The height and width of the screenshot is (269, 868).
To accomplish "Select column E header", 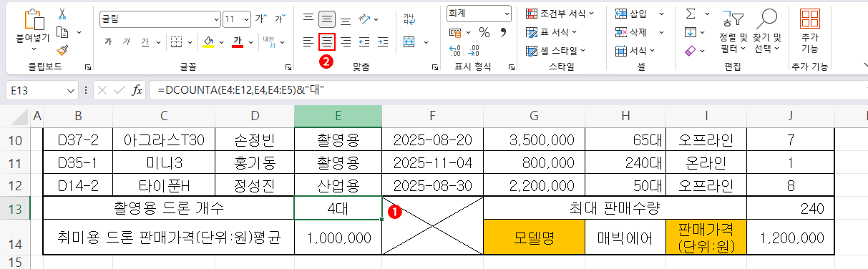I will (338, 115).
